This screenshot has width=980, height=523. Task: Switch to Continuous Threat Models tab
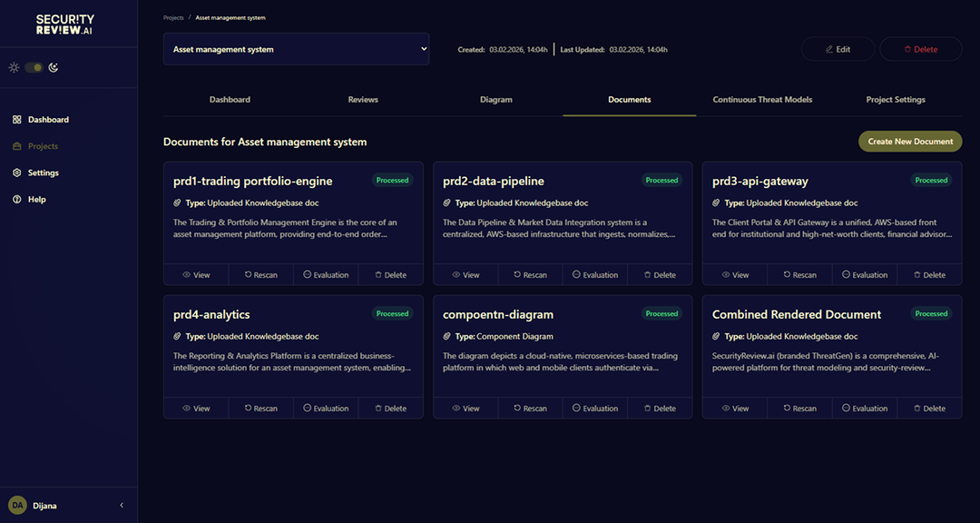(x=762, y=100)
